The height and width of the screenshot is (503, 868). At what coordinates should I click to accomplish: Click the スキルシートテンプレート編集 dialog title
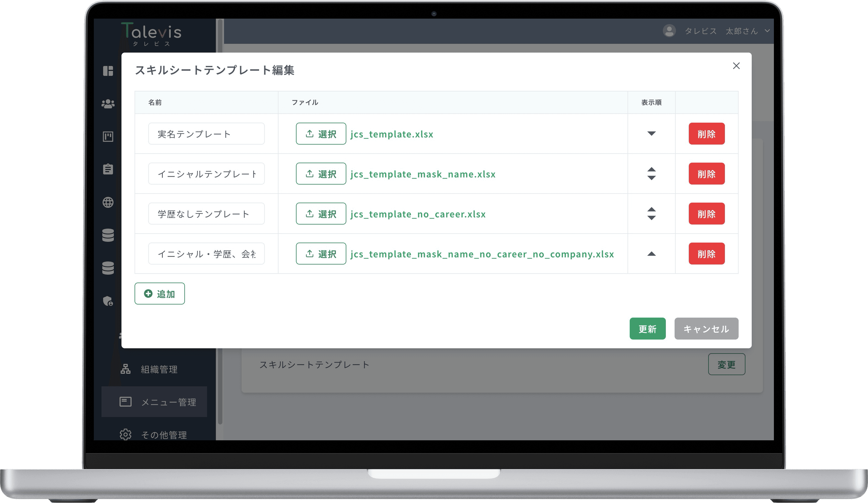coord(214,70)
